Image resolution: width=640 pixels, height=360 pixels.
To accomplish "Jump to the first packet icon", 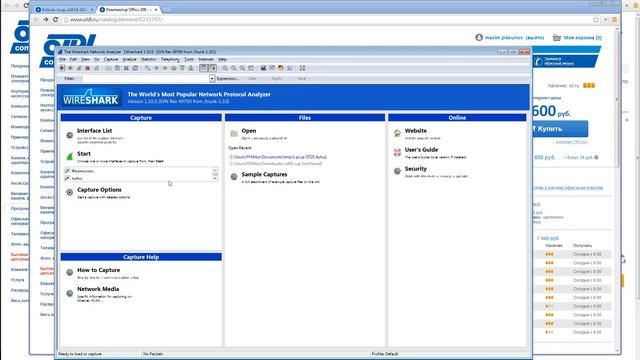I will [182, 68].
